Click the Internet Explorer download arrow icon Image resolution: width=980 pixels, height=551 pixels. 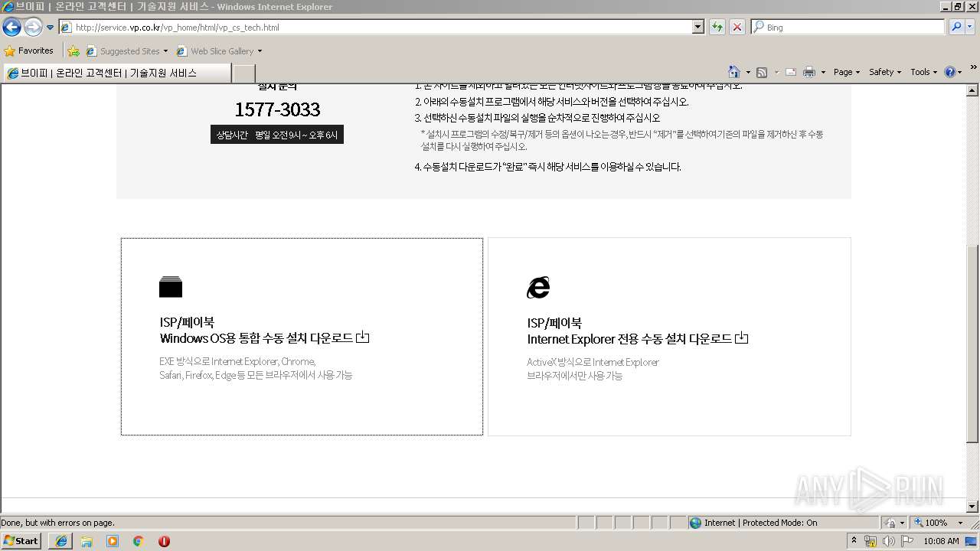coord(741,338)
